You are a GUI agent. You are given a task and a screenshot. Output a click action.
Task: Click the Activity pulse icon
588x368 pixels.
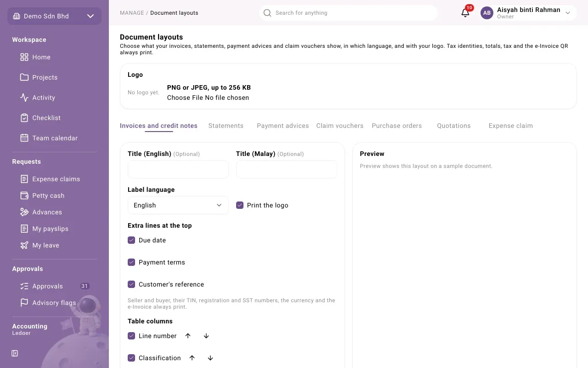(24, 98)
